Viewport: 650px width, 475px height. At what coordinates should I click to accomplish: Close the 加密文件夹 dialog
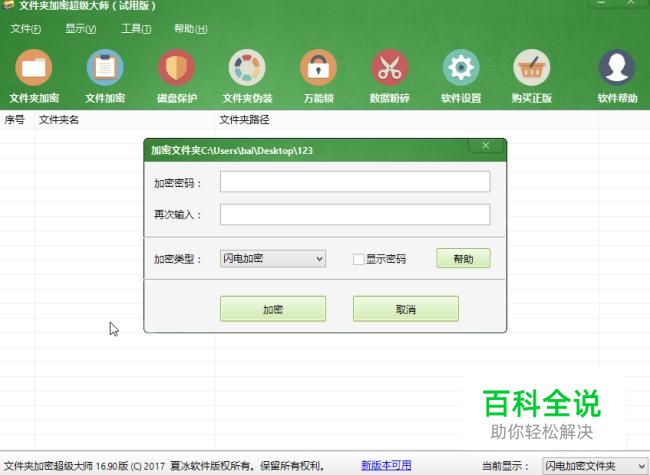coord(486,145)
